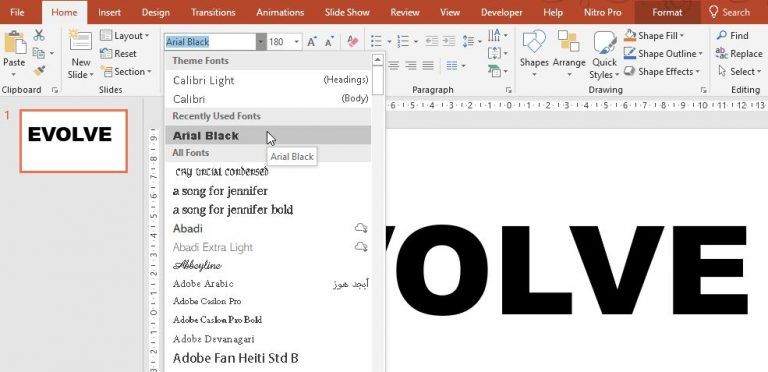
Task: Click the Find button
Action: click(733, 36)
